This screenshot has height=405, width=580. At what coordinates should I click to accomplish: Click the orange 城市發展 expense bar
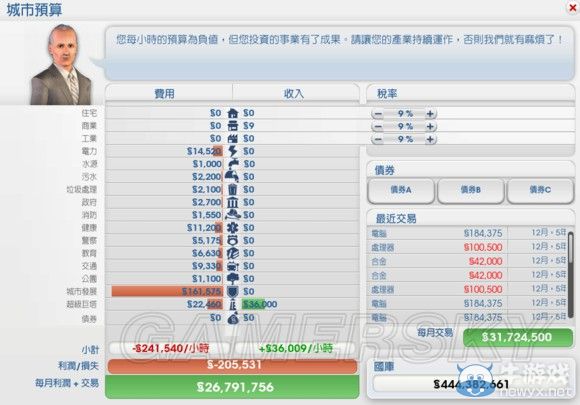pyautogui.click(x=167, y=291)
